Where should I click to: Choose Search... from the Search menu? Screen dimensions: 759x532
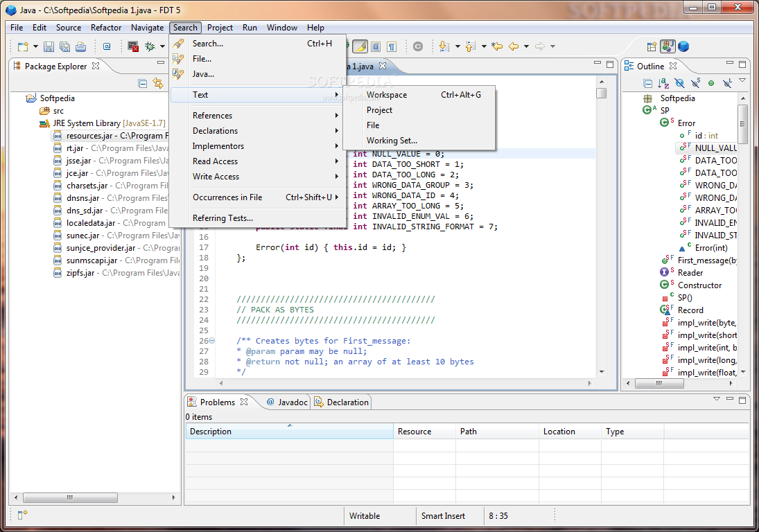tap(258, 44)
